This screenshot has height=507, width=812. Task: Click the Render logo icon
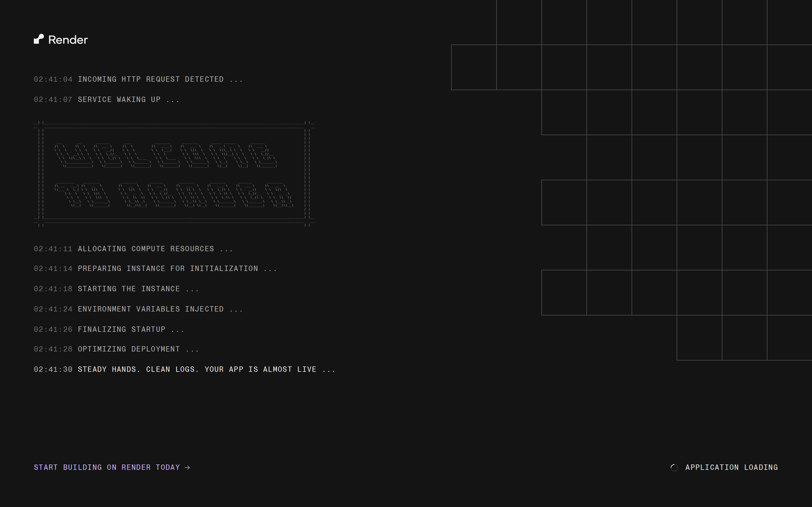39,39
